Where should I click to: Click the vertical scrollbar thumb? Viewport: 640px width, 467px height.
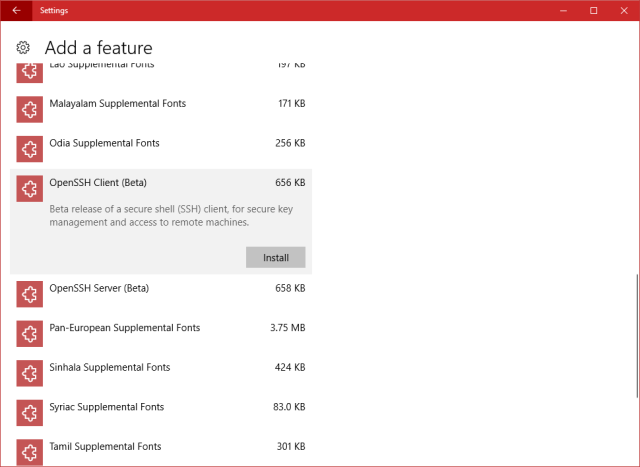pos(637,336)
